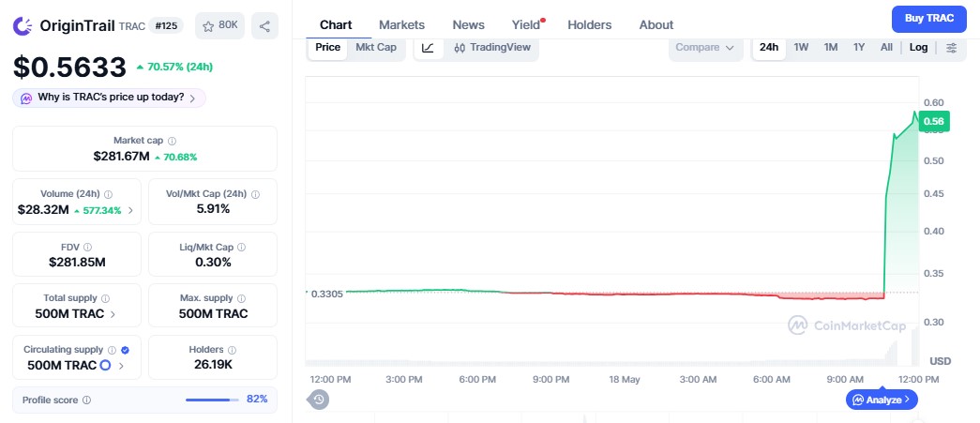Switch to TradingView candlestick chart
The image size is (980, 423).
coord(491,48)
